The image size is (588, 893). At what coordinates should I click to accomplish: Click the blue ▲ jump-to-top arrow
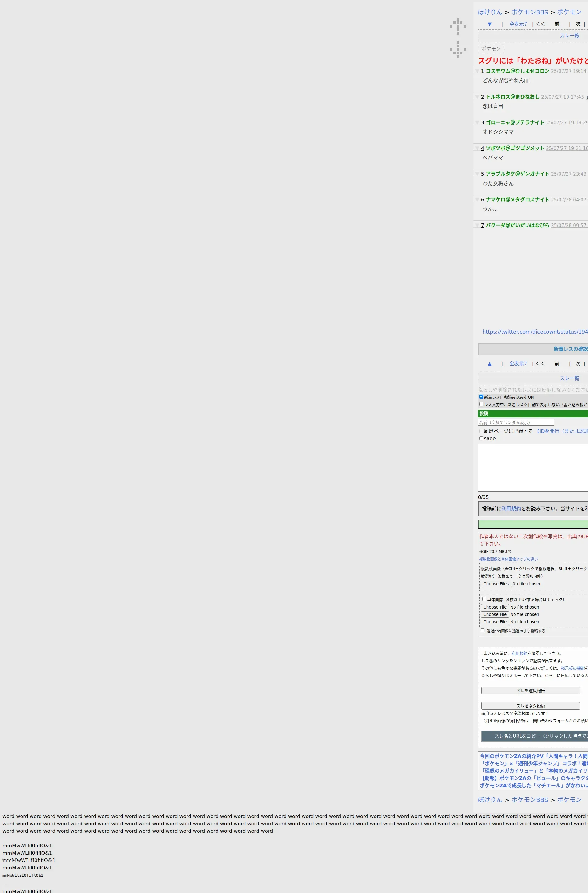coord(489,364)
